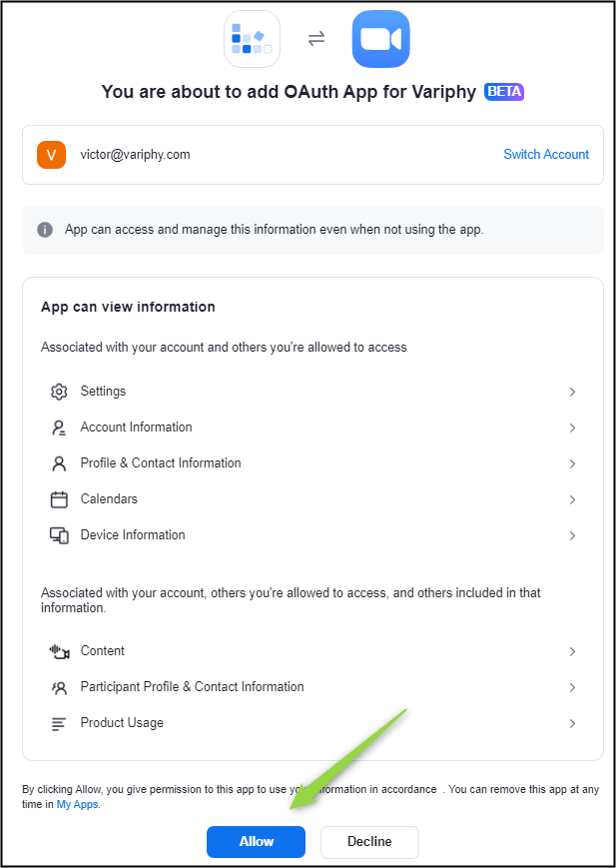Open the Product Usage row

click(312, 723)
